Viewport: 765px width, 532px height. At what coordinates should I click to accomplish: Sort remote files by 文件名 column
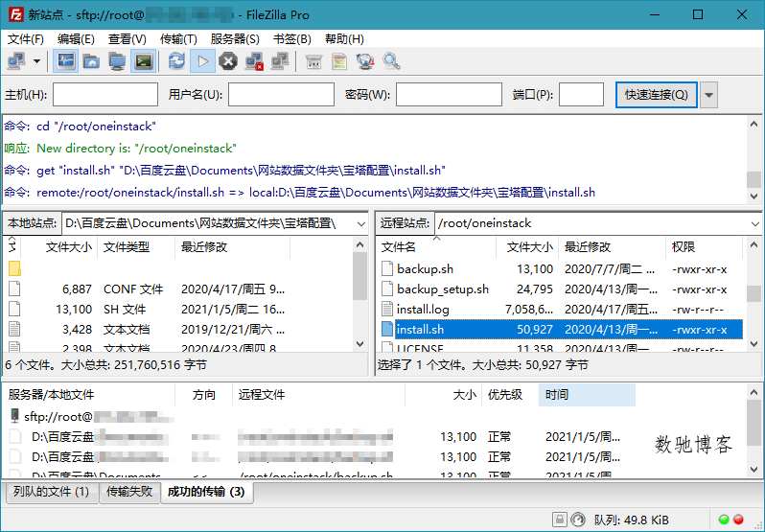pyautogui.click(x=436, y=247)
